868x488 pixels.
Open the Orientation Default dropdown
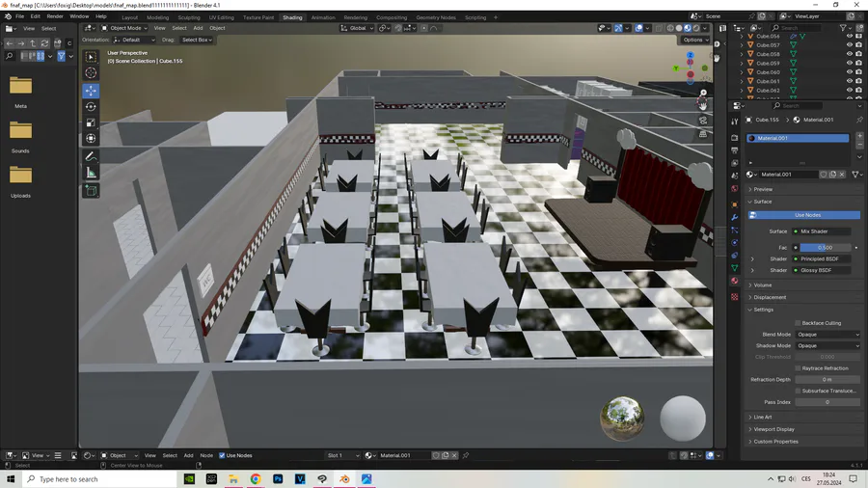[x=134, y=40]
